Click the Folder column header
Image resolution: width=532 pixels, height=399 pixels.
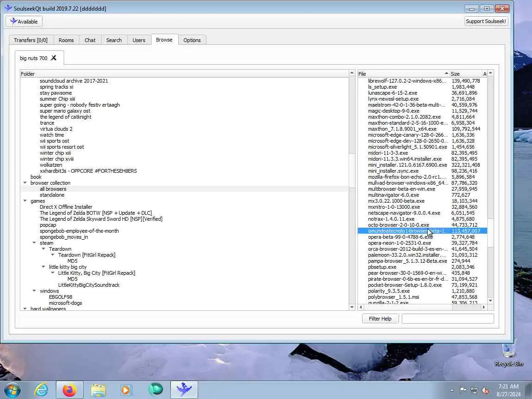(184, 73)
